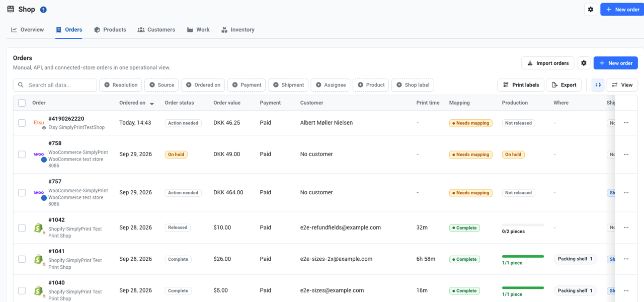Open order number #4190262220

(66, 119)
